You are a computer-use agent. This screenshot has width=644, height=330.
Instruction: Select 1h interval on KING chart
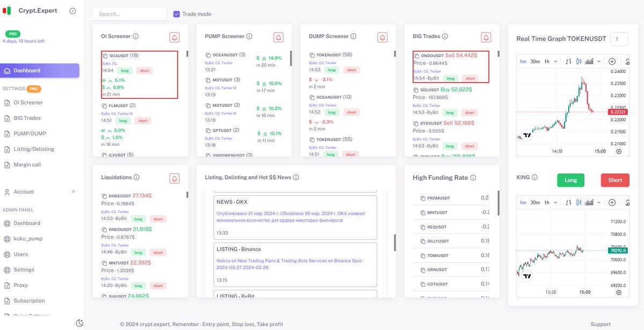coord(547,202)
